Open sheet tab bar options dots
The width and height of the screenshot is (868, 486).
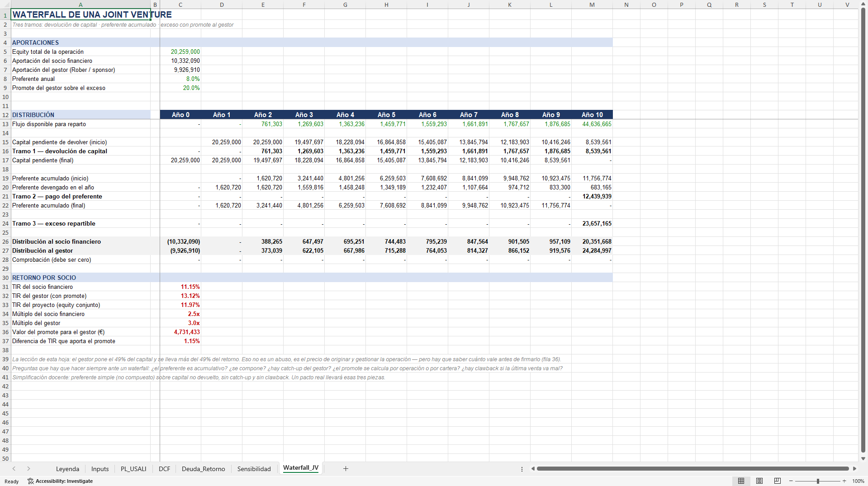522,469
